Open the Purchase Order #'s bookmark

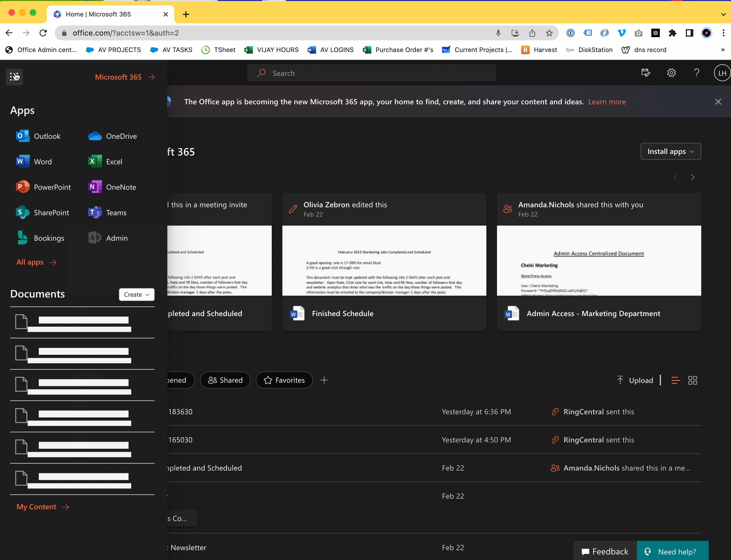pyautogui.click(x=398, y=50)
